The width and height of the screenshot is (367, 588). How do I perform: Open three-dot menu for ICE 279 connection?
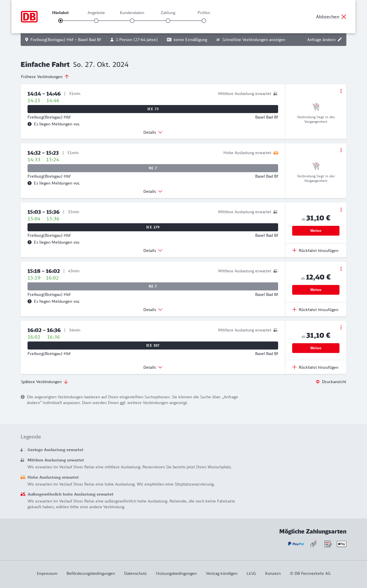point(341,210)
